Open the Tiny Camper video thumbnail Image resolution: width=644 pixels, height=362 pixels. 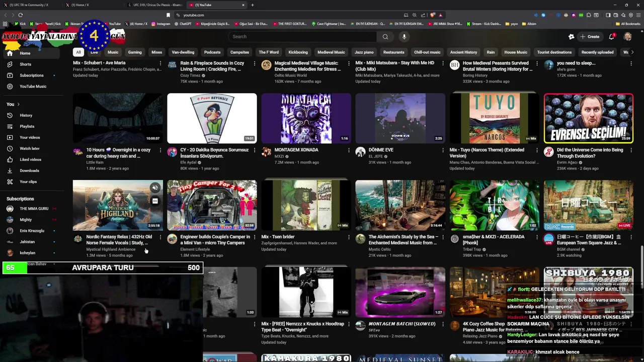(212, 205)
